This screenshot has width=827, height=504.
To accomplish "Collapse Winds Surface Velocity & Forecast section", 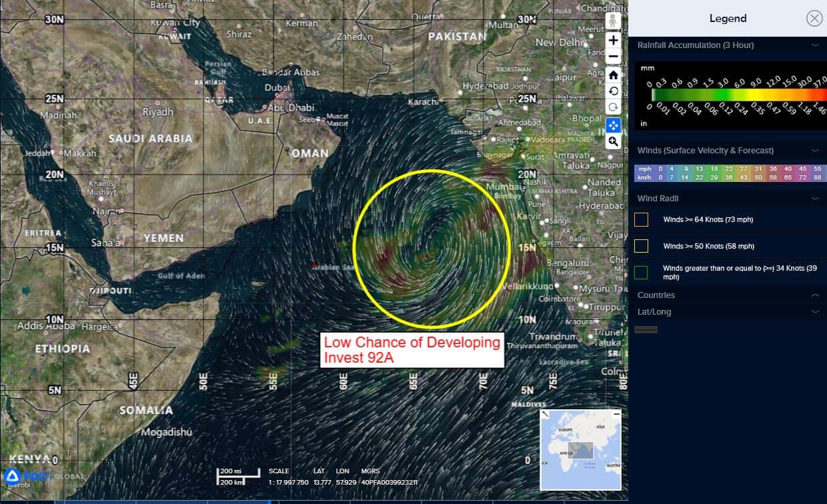I will pos(815,151).
